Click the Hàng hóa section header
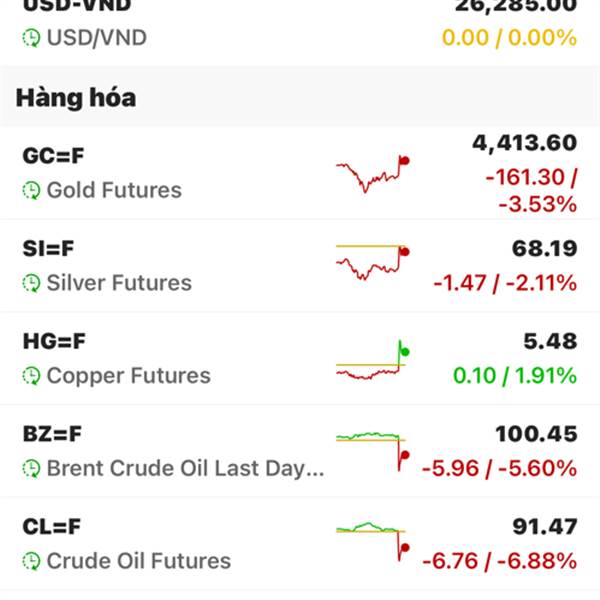Viewport: 600px width, 600px height. pyautogui.click(x=76, y=98)
